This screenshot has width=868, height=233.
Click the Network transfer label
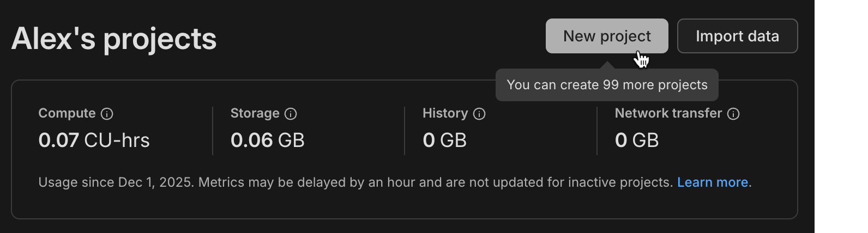[668, 113]
